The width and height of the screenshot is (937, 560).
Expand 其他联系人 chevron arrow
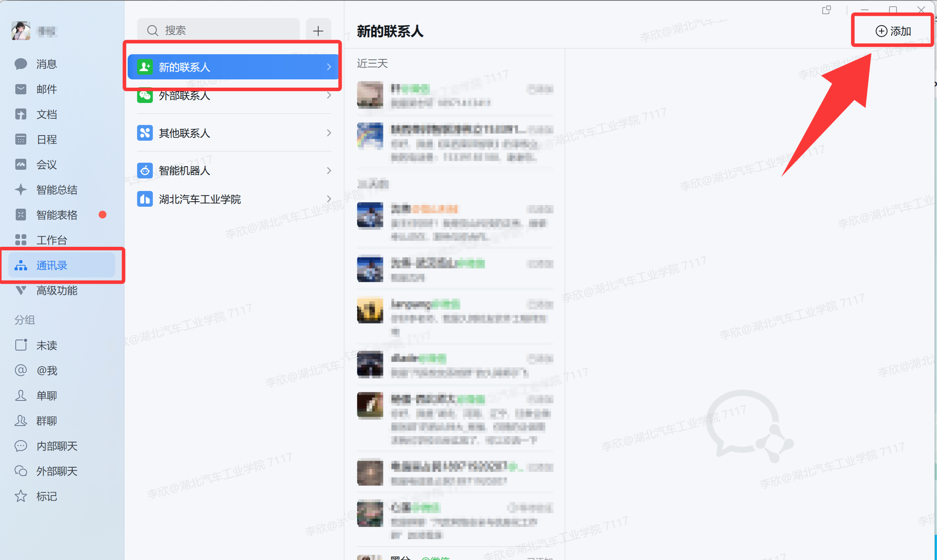[329, 133]
